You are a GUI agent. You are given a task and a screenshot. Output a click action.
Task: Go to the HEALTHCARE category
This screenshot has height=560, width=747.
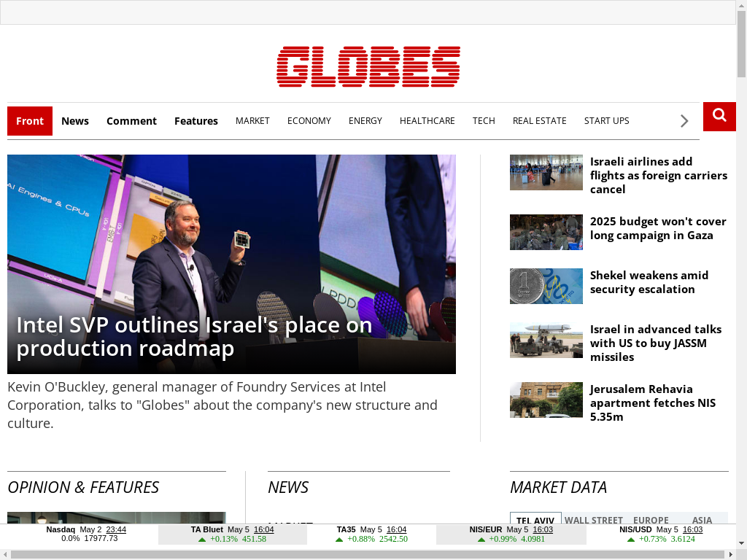click(427, 121)
